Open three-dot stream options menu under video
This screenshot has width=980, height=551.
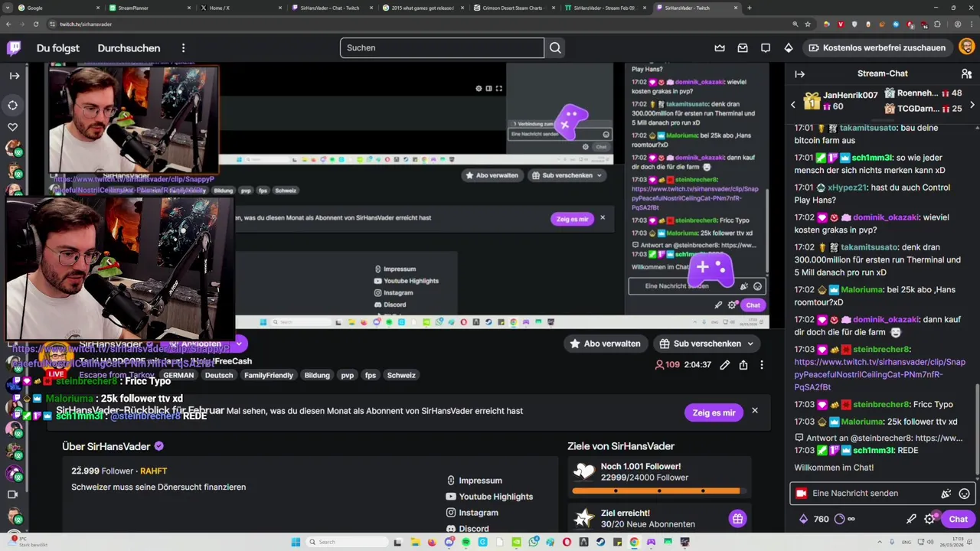(x=761, y=365)
